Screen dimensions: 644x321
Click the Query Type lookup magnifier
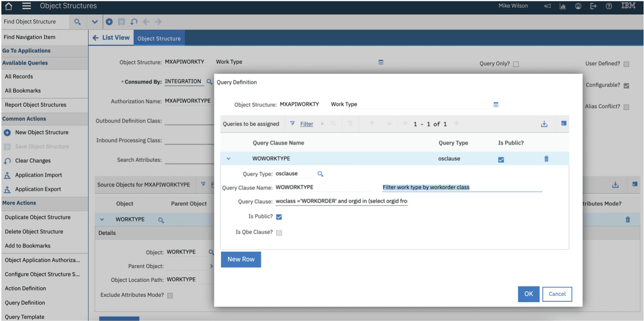[x=320, y=174]
